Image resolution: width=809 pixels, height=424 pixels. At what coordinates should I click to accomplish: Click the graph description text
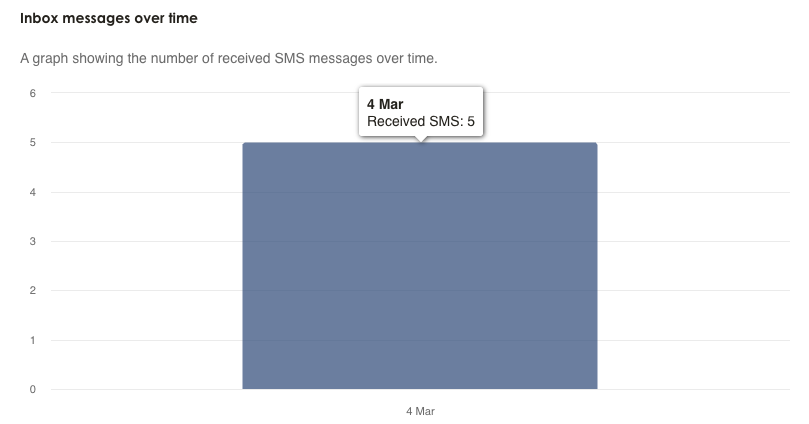click(229, 58)
